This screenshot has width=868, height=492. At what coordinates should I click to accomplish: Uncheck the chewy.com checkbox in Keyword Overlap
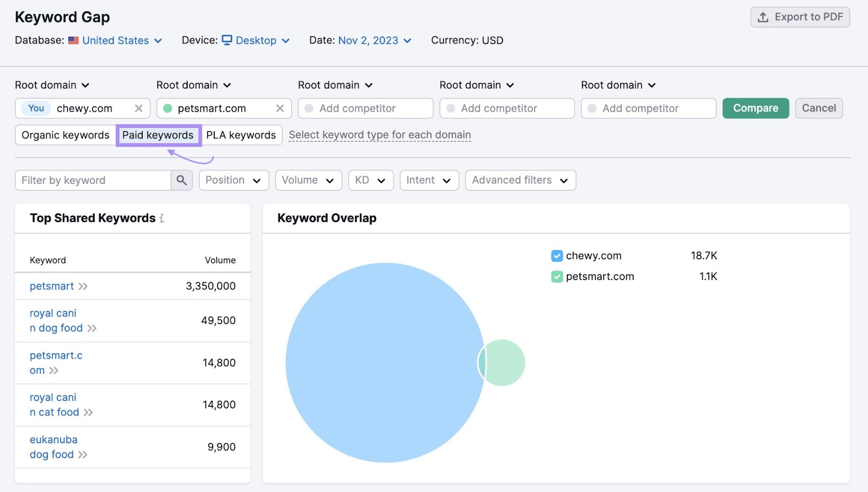pyautogui.click(x=557, y=255)
